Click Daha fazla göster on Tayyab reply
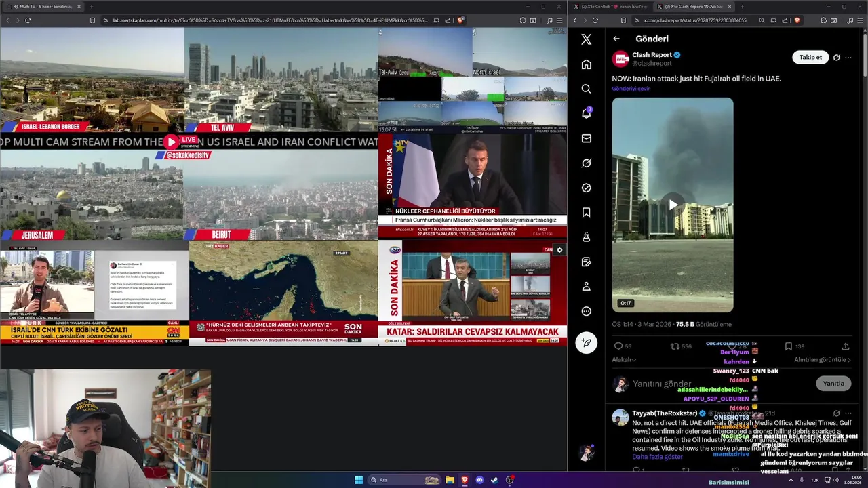The width and height of the screenshot is (868, 488). pyautogui.click(x=657, y=457)
